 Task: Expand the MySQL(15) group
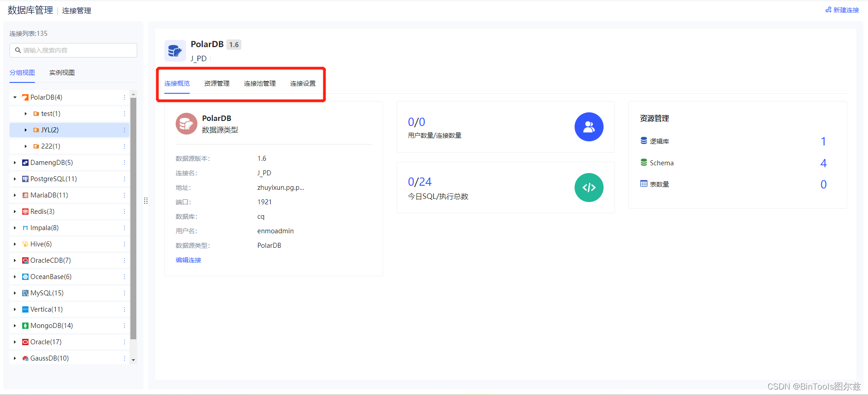(15, 293)
